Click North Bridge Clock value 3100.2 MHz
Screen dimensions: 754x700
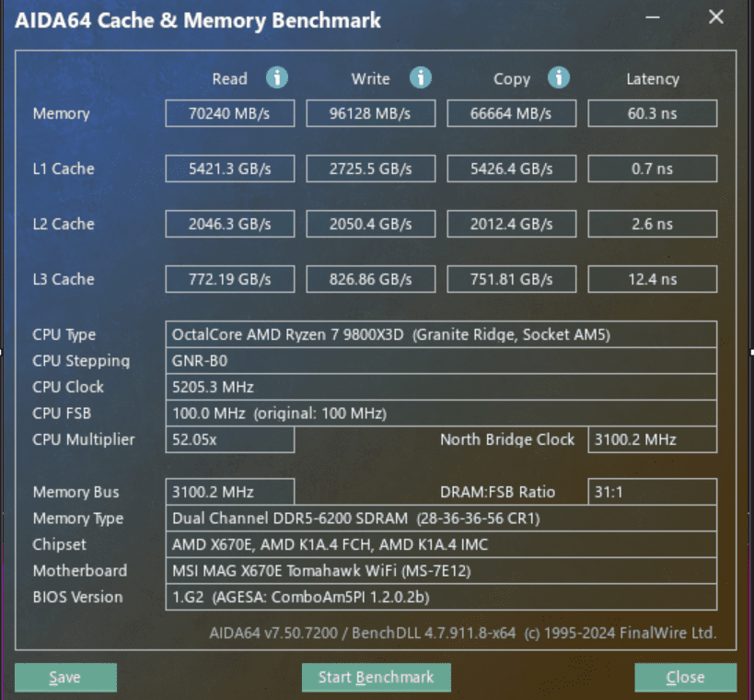[653, 439]
